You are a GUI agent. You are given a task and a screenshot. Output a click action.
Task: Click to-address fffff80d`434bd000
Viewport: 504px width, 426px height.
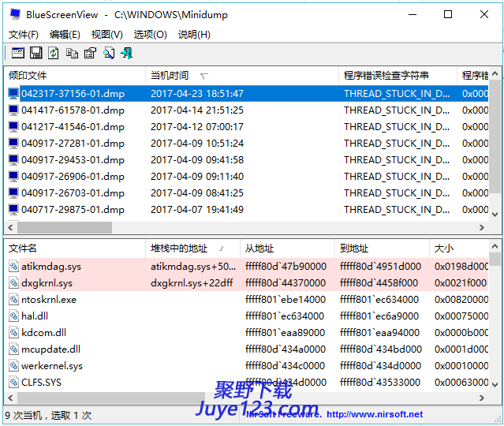tap(381, 349)
